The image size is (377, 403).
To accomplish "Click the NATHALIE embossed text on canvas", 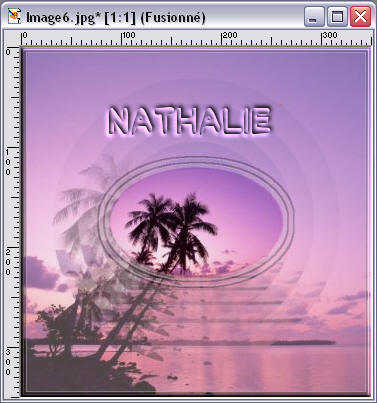I will pos(189,121).
